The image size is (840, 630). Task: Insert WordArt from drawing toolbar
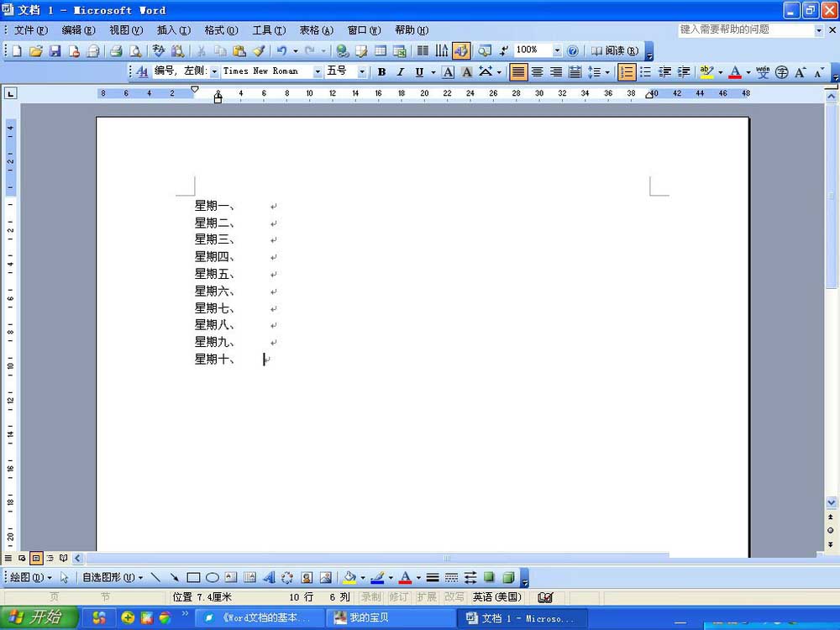[269, 578]
